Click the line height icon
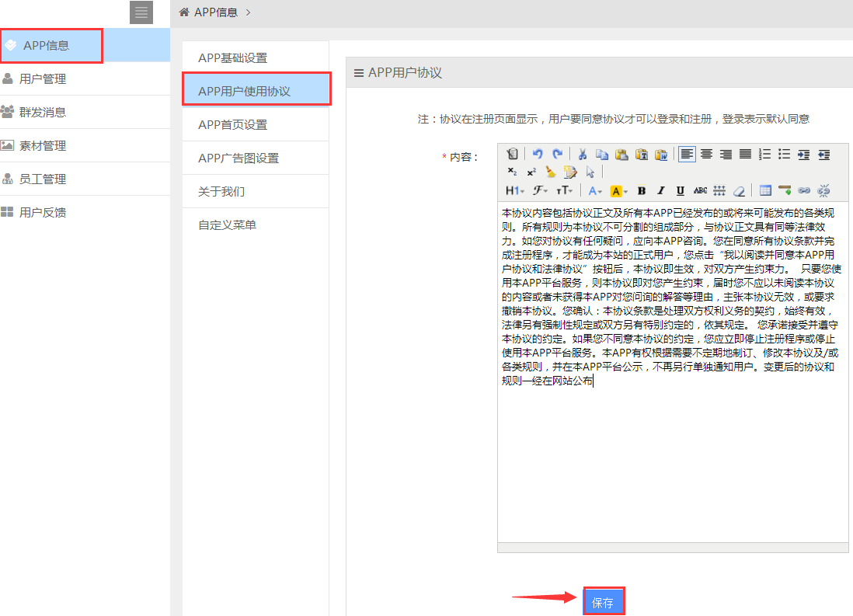Viewport: 853px width, 616px height. point(719,190)
